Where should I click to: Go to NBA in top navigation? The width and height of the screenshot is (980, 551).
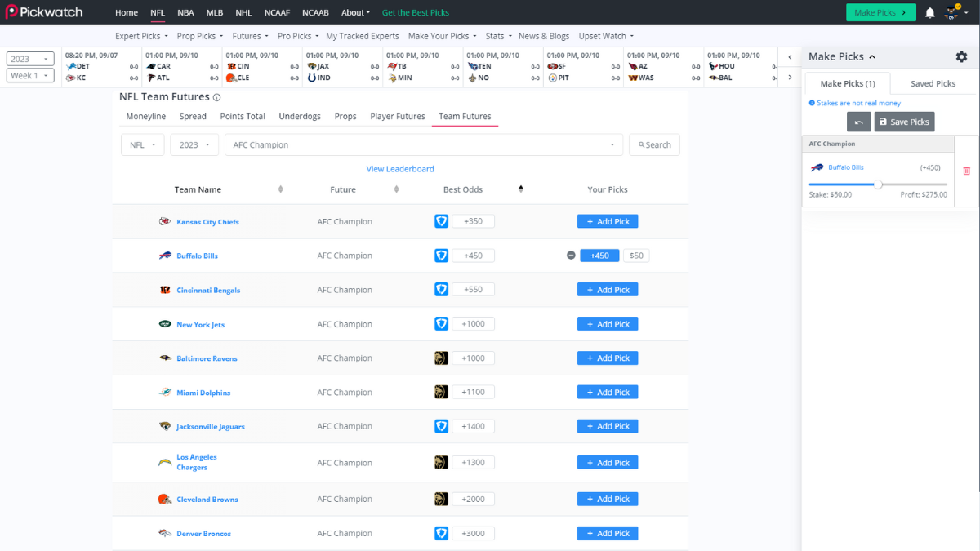185,12
